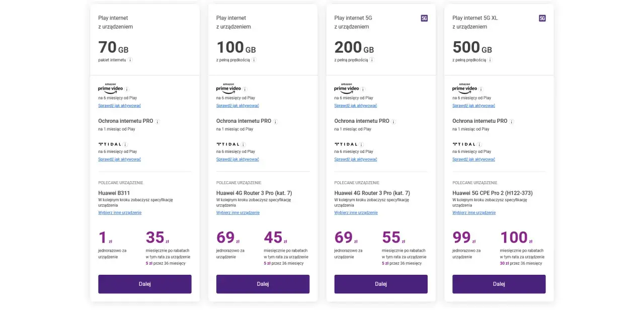Viewport: 644px width, 313px height.
Task: Click Huawei 5G CPE Pro 2 (H122-373) name
Action: point(493,193)
